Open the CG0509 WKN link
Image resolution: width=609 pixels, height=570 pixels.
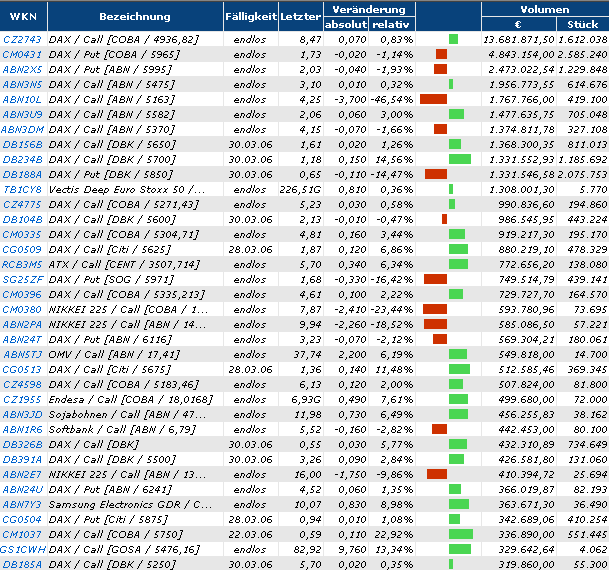click(x=22, y=249)
